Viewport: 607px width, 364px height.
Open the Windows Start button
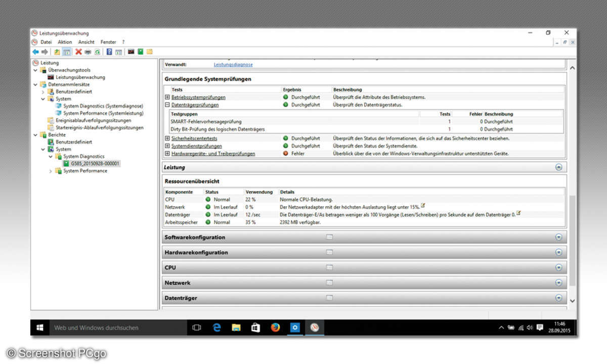[39, 328]
